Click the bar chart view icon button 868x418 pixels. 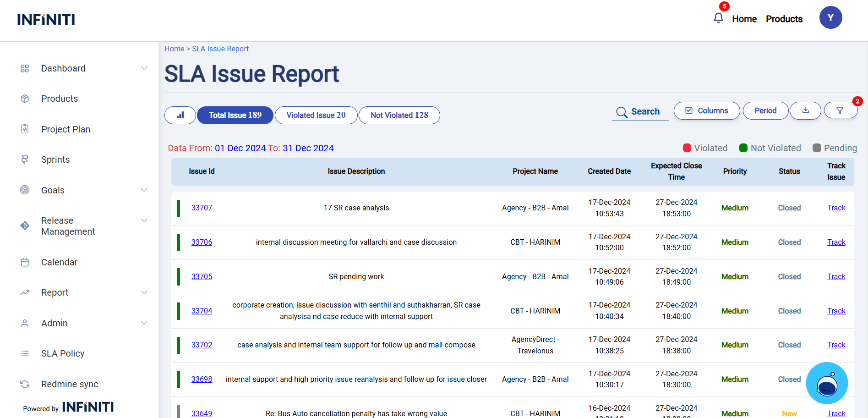click(180, 115)
